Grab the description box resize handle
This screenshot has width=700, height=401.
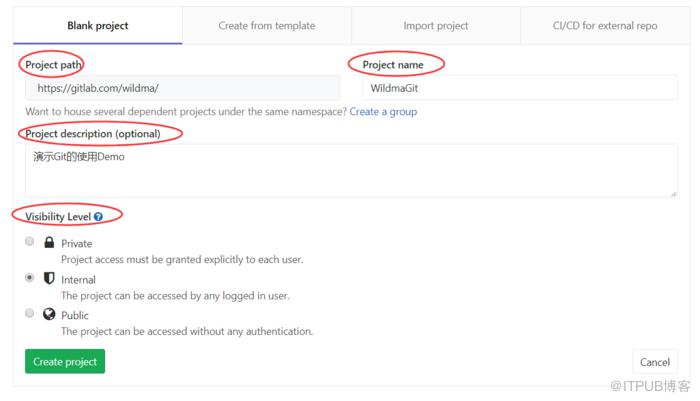(673, 193)
